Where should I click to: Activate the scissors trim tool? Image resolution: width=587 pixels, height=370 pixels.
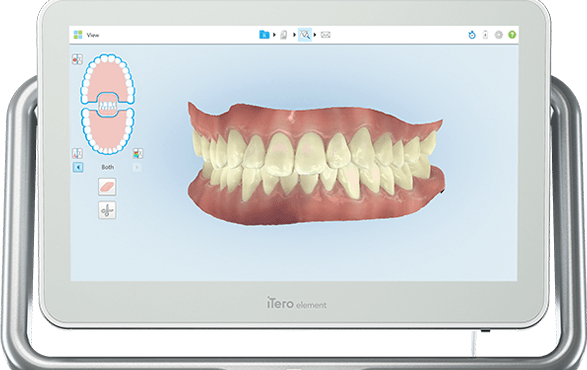[107, 210]
